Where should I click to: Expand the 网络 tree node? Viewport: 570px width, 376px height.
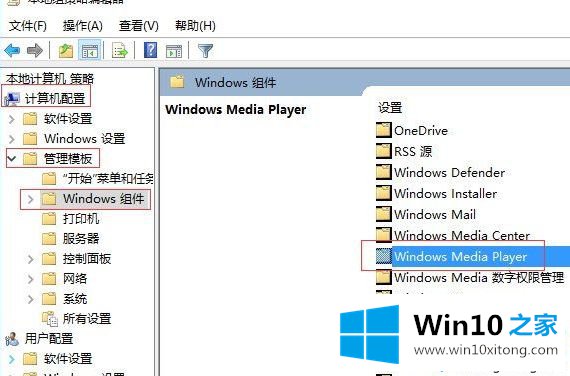(x=31, y=279)
